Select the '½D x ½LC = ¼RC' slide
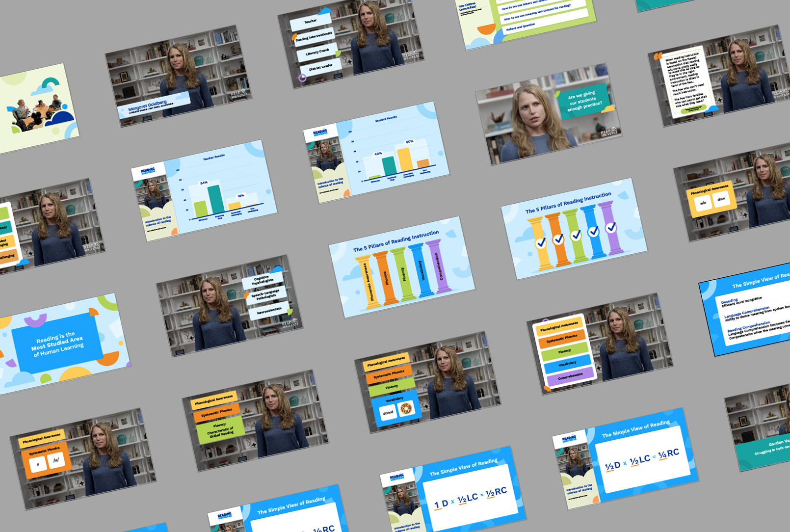Screen dimensions: 790x532 pos(625,459)
